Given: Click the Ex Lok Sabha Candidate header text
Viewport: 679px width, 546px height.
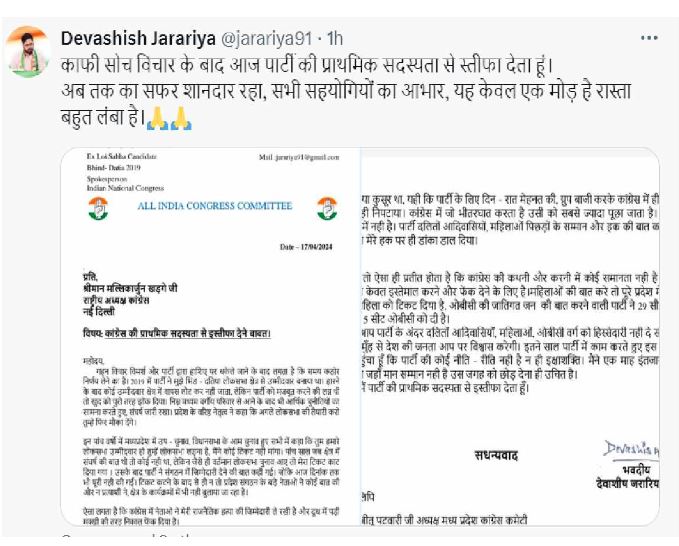Looking at the screenshot, I should [x=122, y=156].
